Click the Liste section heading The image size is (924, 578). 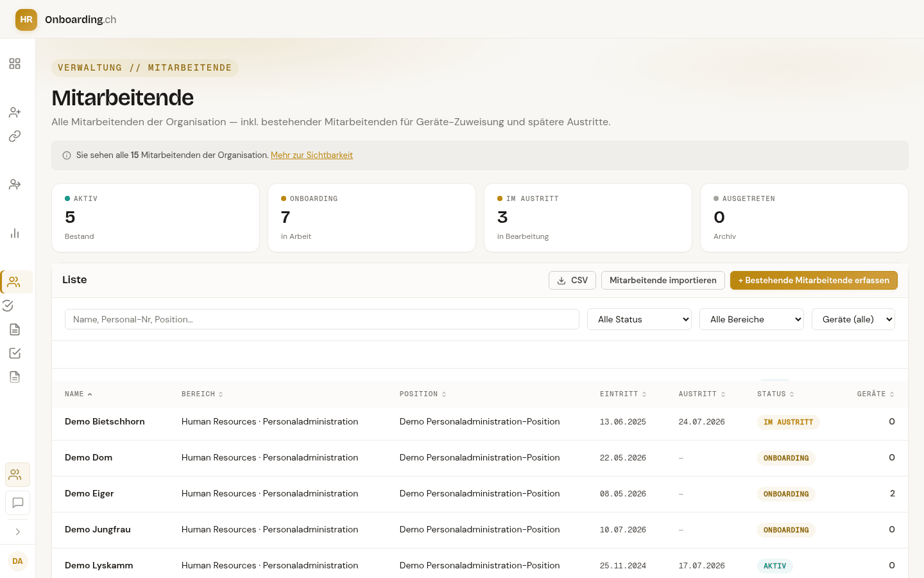tap(74, 280)
